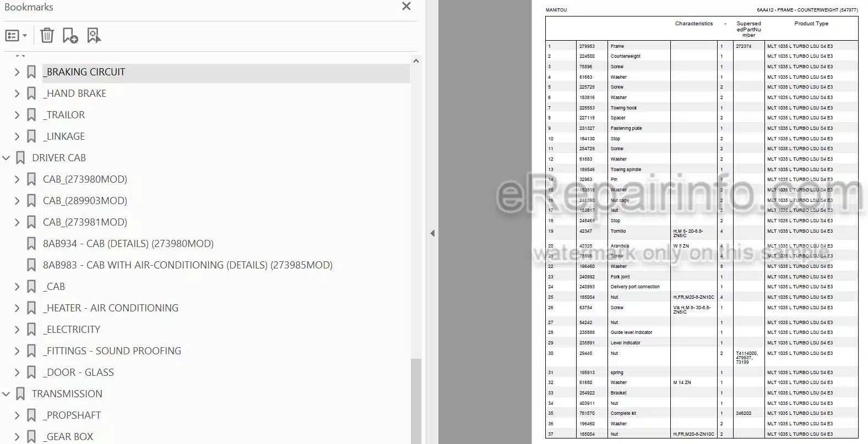Expand the _CAB bookmark

tap(17, 287)
